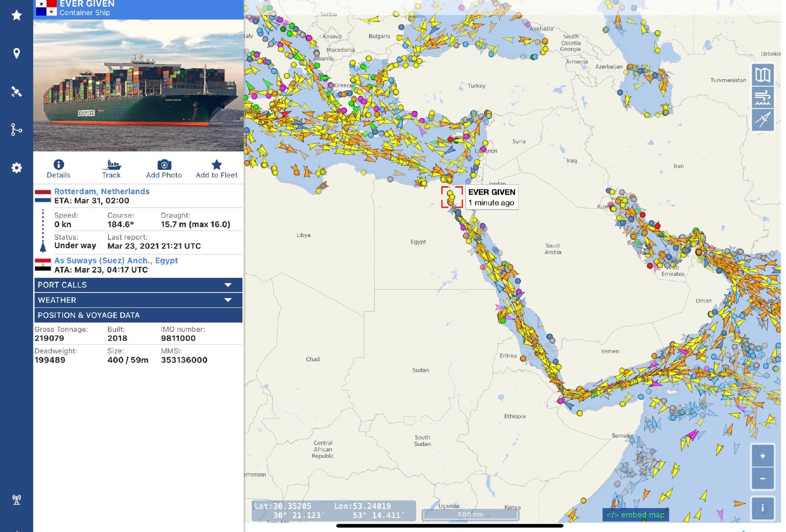Open favorites star in left sidebar
Image resolution: width=786 pixels, height=532 pixels.
coord(17,15)
